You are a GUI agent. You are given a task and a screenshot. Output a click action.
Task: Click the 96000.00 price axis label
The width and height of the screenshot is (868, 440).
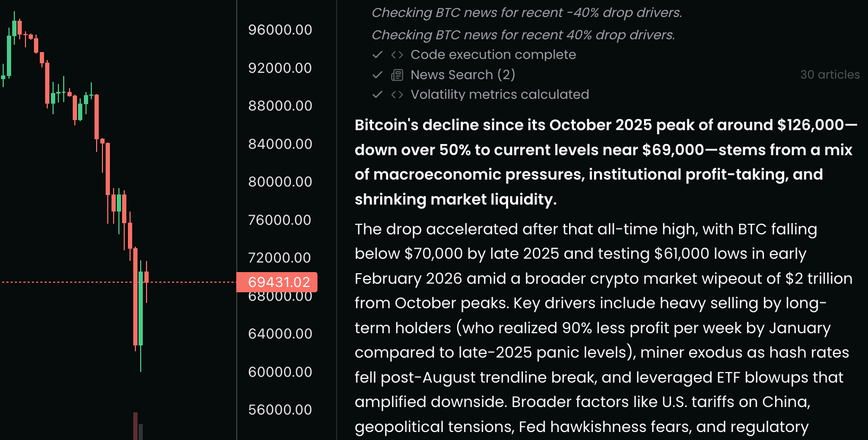click(280, 30)
